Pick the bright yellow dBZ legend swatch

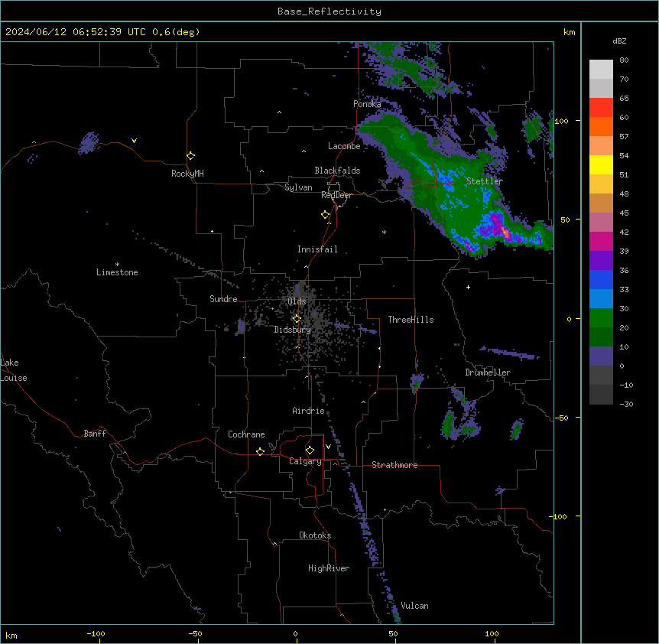tap(601, 164)
